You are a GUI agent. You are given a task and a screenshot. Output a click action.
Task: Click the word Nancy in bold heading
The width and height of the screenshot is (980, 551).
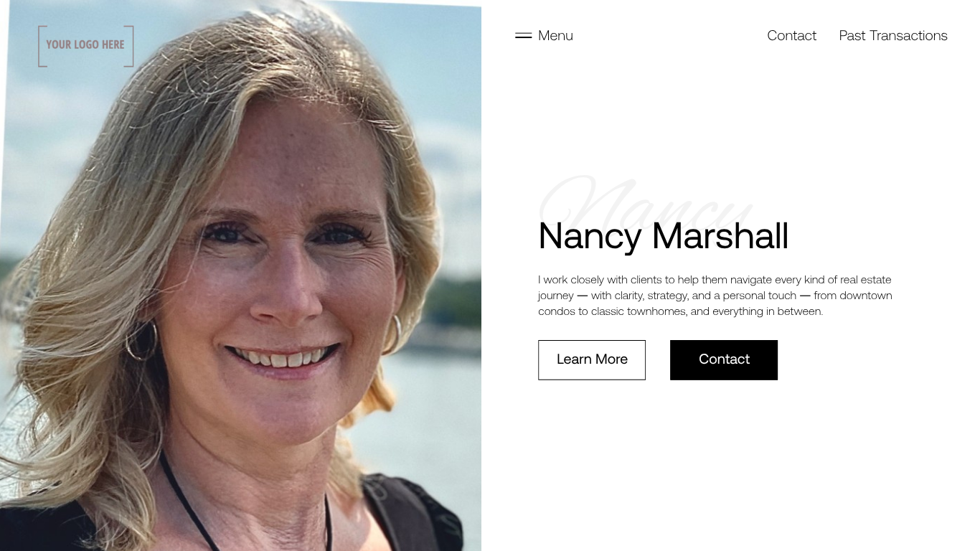(x=590, y=237)
